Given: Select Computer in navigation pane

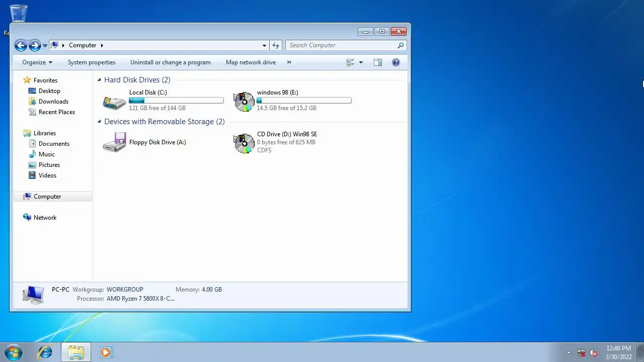Looking at the screenshot, I should click(x=47, y=197).
